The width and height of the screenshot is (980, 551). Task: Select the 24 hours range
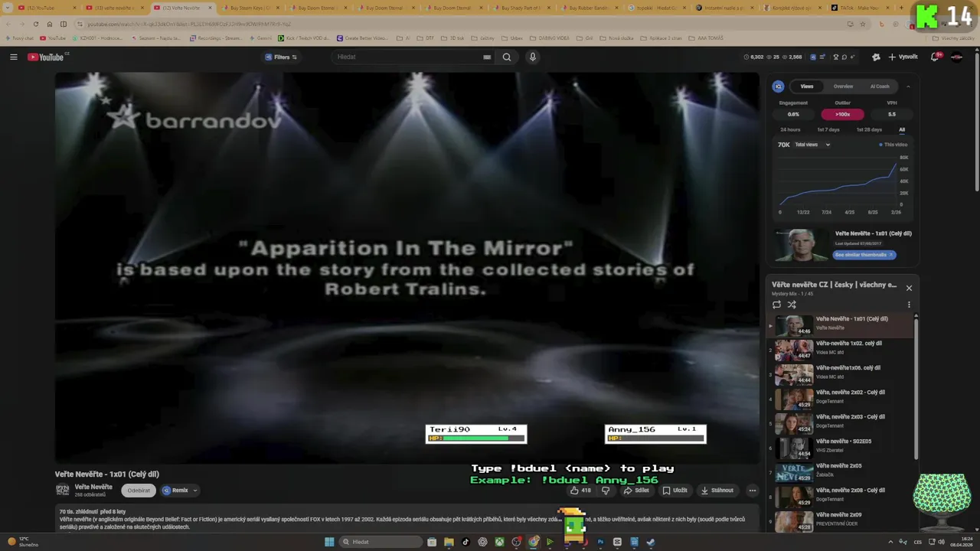[x=790, y=129]
